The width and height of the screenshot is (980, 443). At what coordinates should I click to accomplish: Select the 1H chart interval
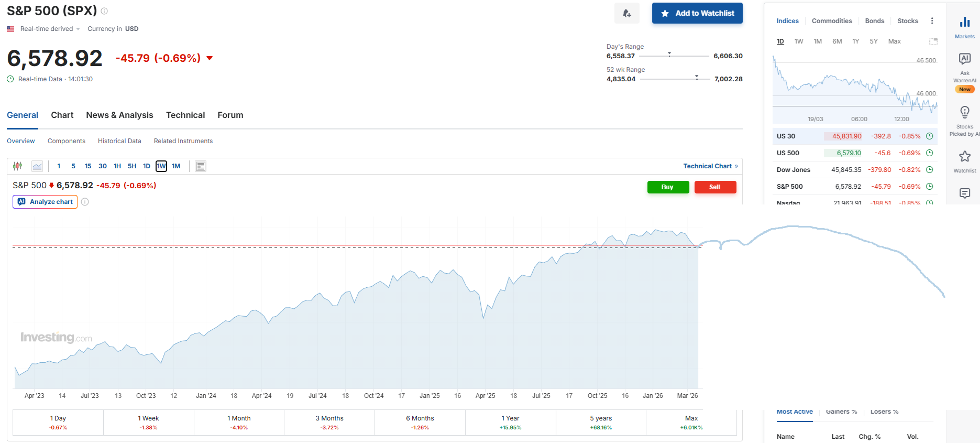(x=117, y=166)
